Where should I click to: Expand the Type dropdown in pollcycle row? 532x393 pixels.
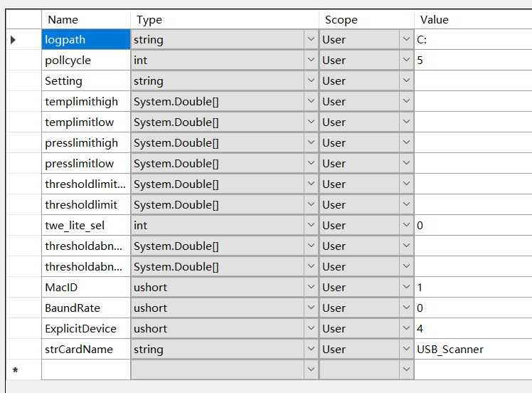pyautogui.click(x=311, y=60)
